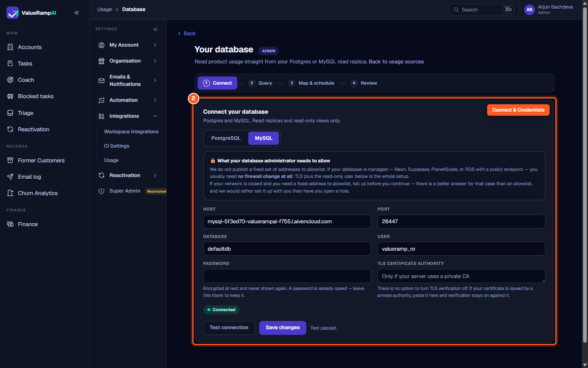Image resolution: width=588 pixels, height=368 pixels.
Task: Open Workspace Integrations submenu item
Action: pyautogui.click(x=131, y=132)
